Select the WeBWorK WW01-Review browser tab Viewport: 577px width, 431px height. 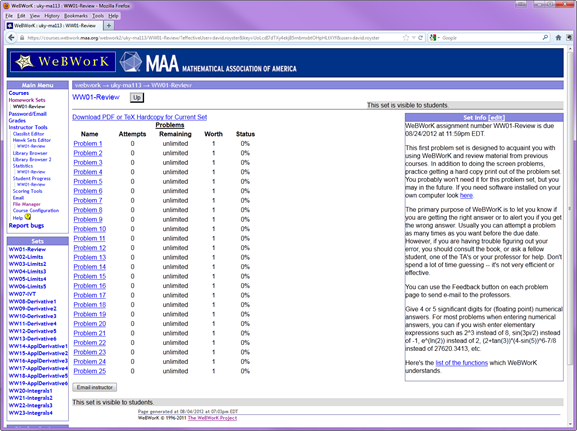click(54, 25)
